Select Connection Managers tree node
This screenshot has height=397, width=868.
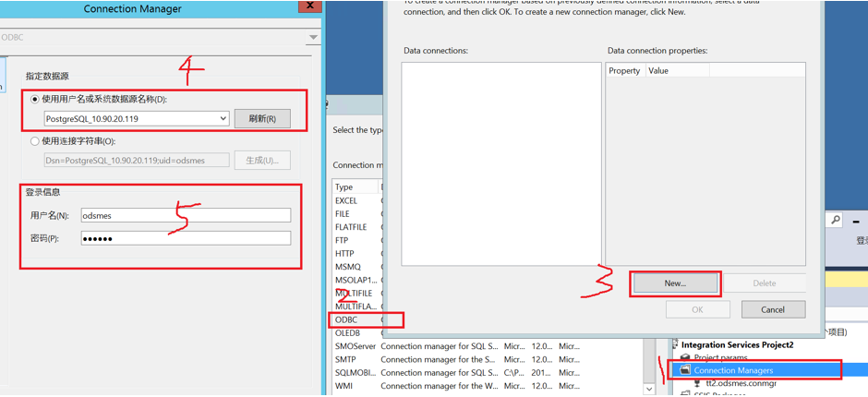pos(733,370)
